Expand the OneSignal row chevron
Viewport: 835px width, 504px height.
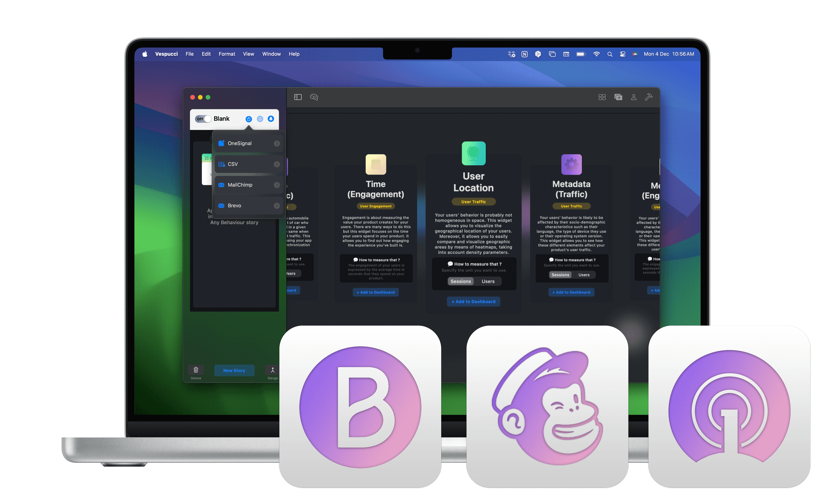click(x=277, y=144)
